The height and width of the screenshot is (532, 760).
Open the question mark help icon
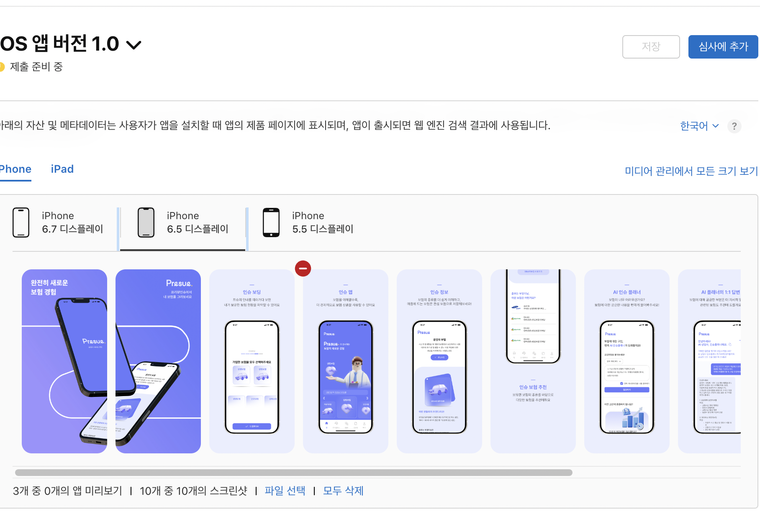[x=734, y=126]
